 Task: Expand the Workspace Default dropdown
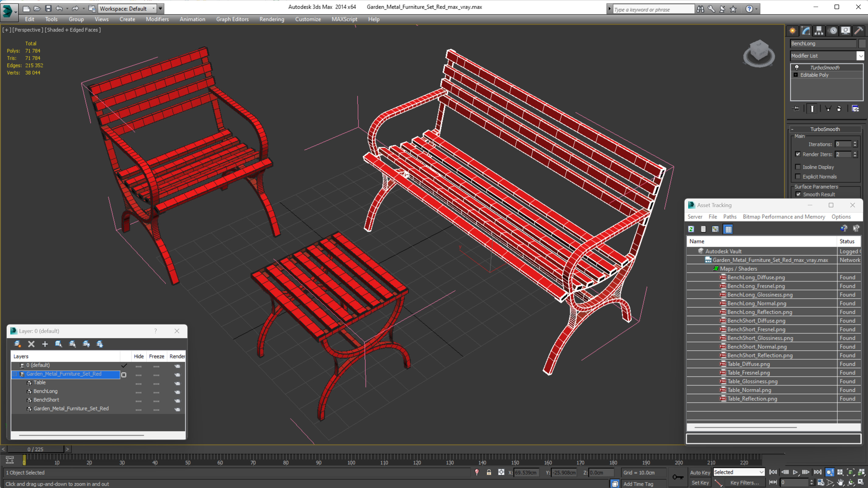154,9
